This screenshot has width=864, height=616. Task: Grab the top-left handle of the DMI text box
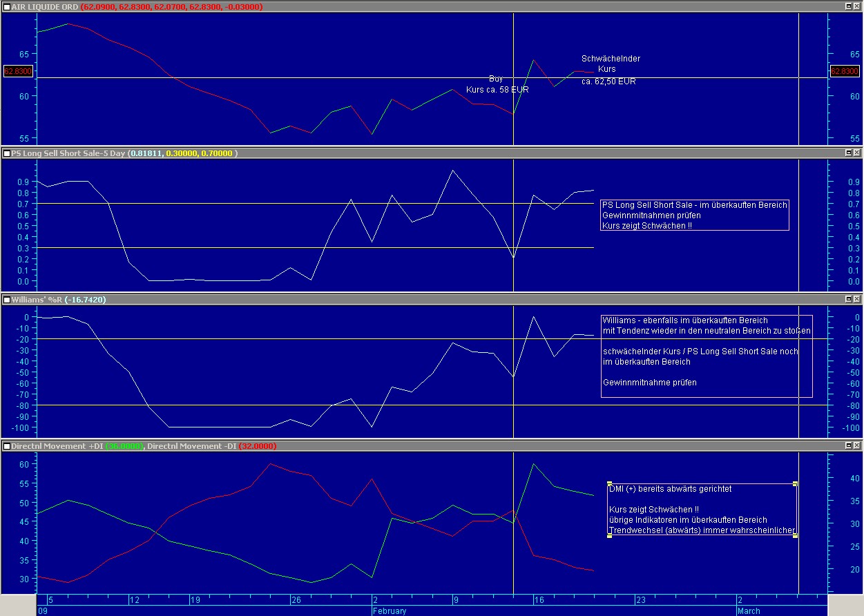click(609, 483)
